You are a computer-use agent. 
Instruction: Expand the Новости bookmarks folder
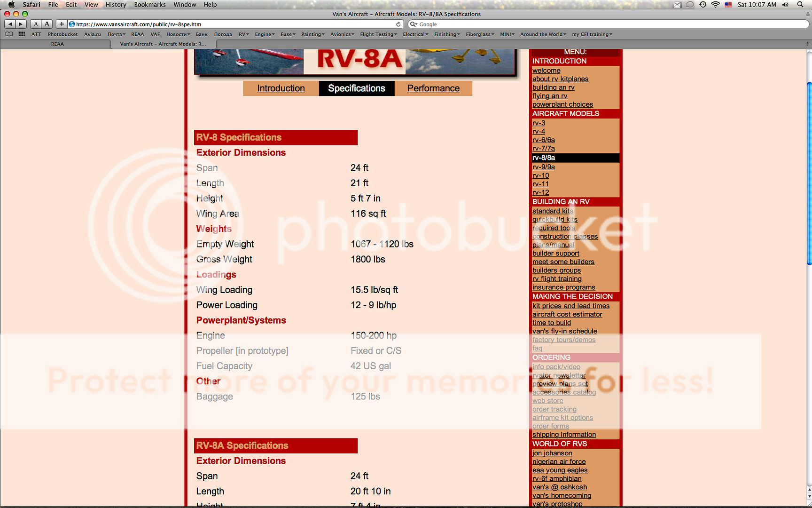[x=178, y=34]
